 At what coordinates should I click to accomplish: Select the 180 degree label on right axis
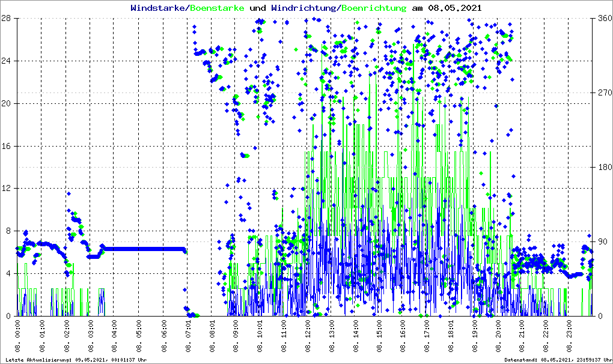(603, 168)
